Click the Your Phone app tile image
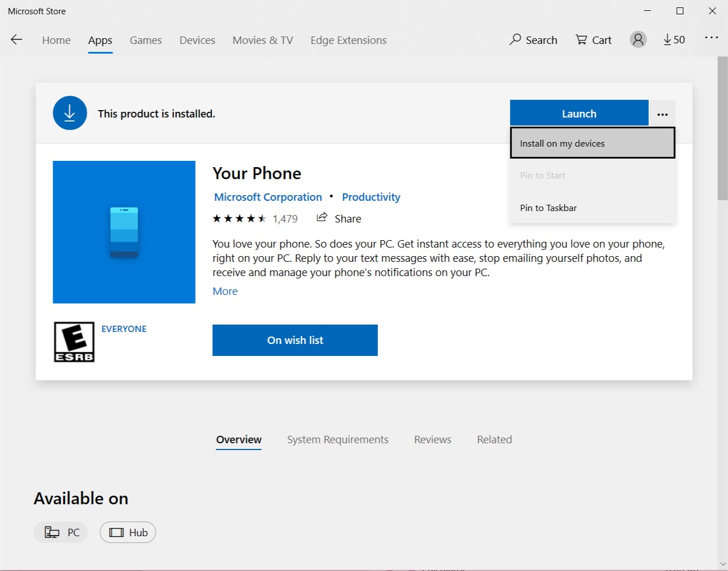The height and width of the screenshot is (571, 728). pos(124,232)
